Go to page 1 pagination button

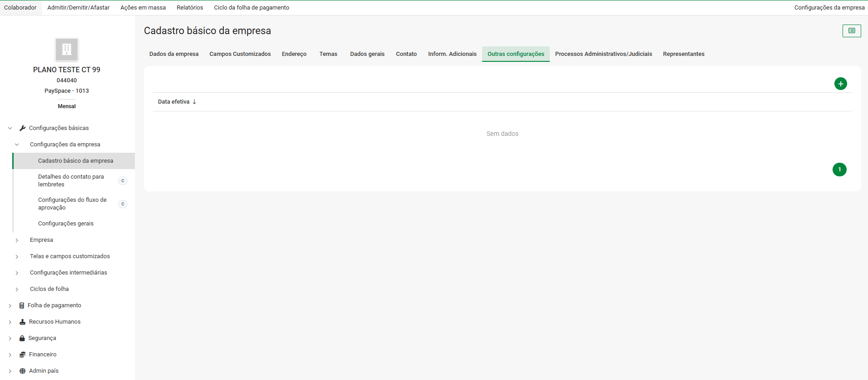pos(839,170)
